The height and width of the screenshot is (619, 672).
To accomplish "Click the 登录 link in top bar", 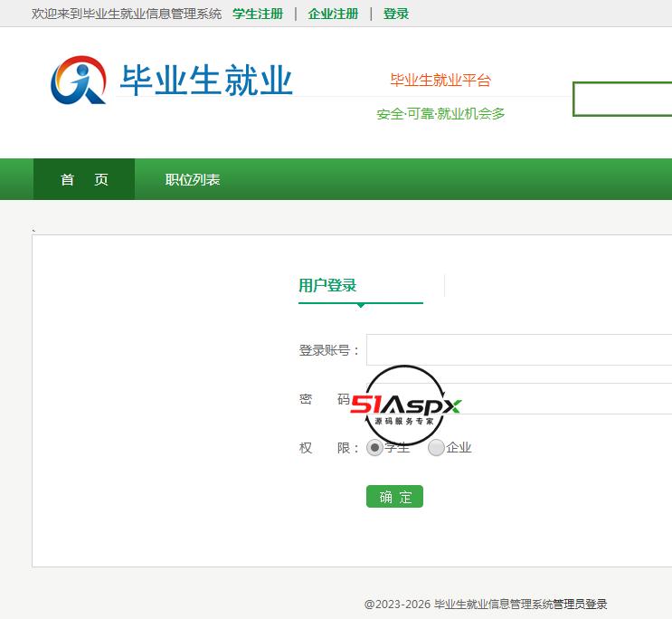I will 396,14.
